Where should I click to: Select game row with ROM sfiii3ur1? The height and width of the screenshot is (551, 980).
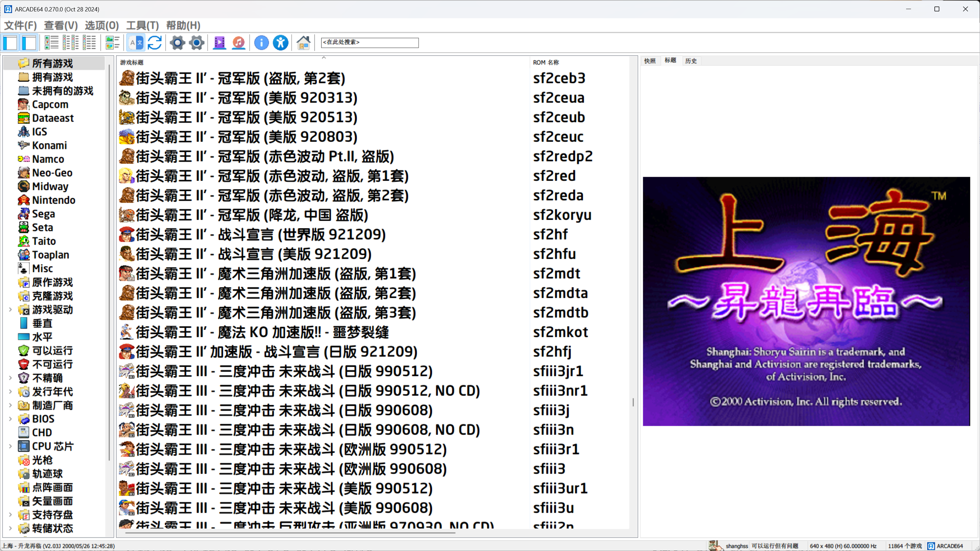(x=373, y=488)
